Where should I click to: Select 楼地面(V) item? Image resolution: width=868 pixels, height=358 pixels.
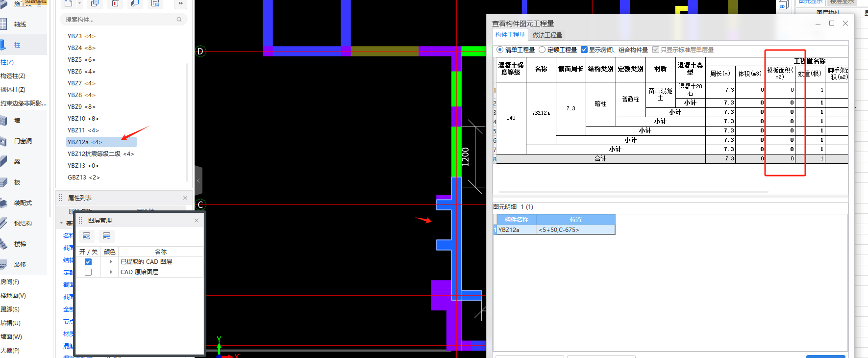click(x=13, y=296)
